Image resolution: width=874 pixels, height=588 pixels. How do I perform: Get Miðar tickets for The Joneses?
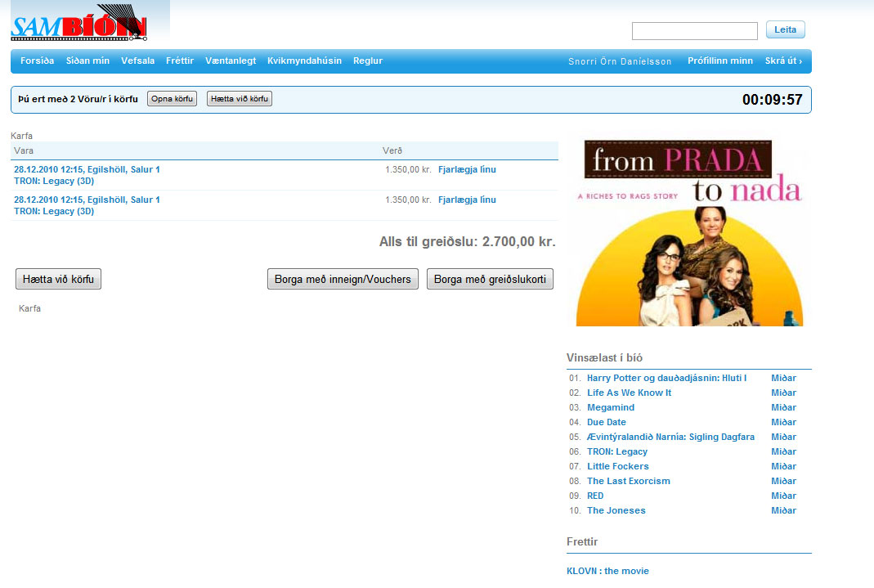pyautogui.click(x=783, y=510)
